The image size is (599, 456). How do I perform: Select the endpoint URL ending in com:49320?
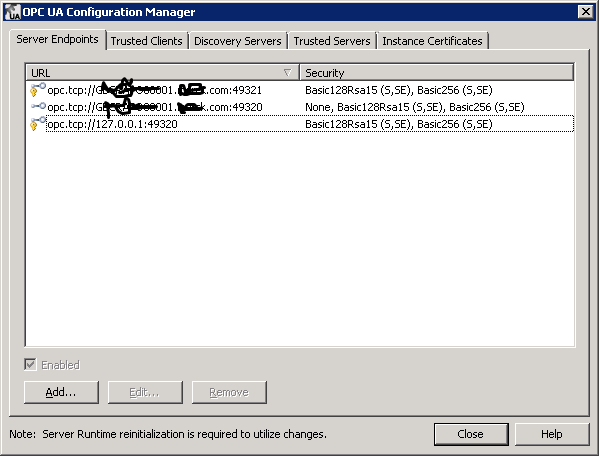pyautogui.click(x=155, y=107)
